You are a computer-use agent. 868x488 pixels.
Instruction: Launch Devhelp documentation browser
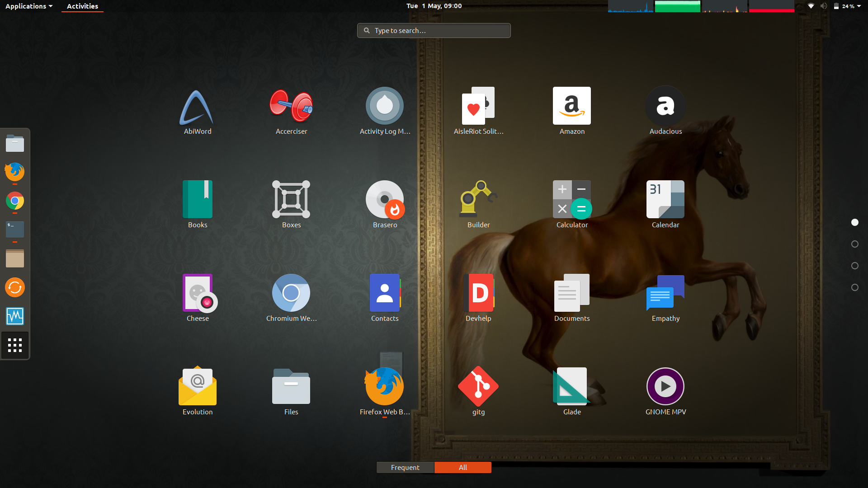478,298
